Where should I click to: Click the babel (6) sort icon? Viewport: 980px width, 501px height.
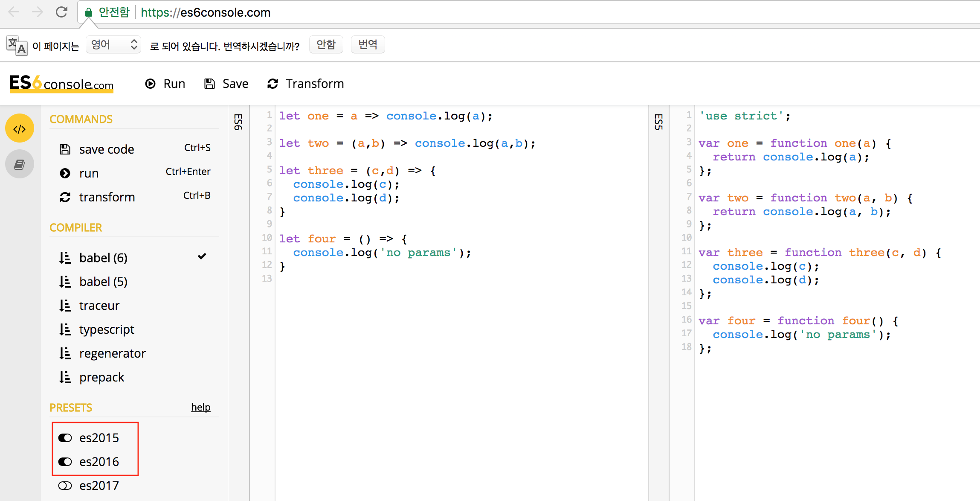point(65,258)
